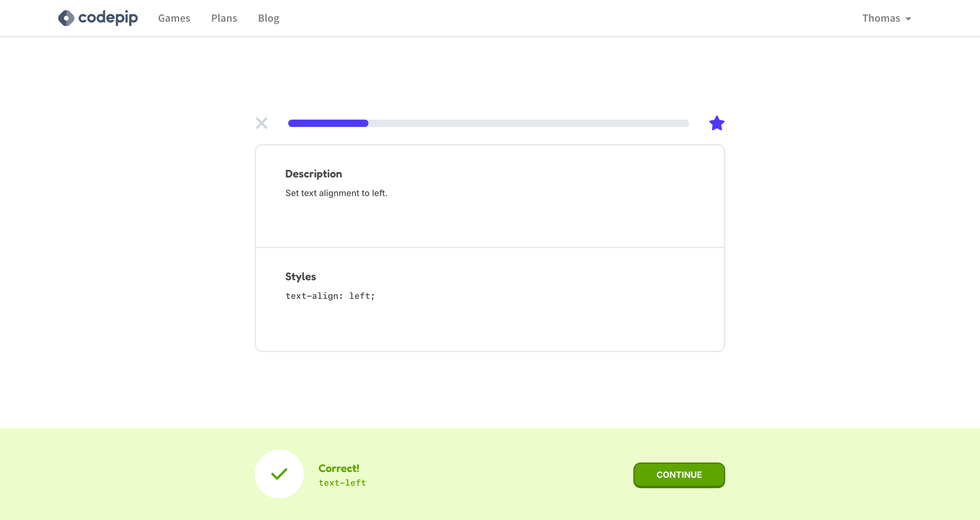Screen dimensions: 980x520
Task: Click the purple star icon
Action: 717,123
